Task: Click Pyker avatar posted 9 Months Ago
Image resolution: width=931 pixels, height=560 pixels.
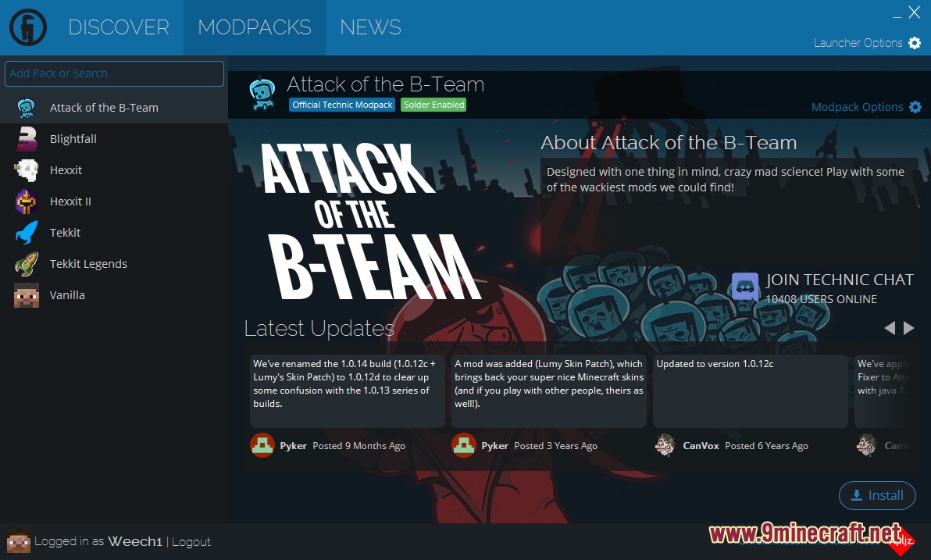Action: pos(262,445)
